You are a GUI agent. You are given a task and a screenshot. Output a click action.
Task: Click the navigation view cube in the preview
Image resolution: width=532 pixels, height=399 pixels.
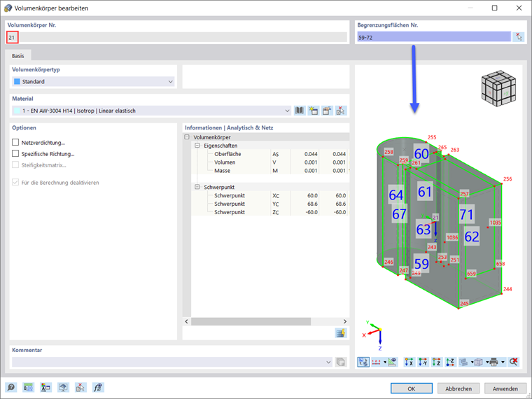click(498, 88)
